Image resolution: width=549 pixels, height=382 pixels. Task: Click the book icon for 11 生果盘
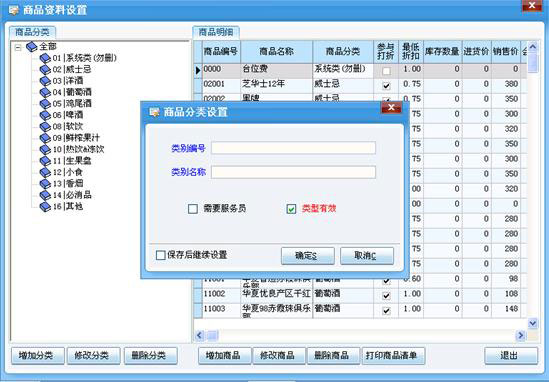point(45,161)
